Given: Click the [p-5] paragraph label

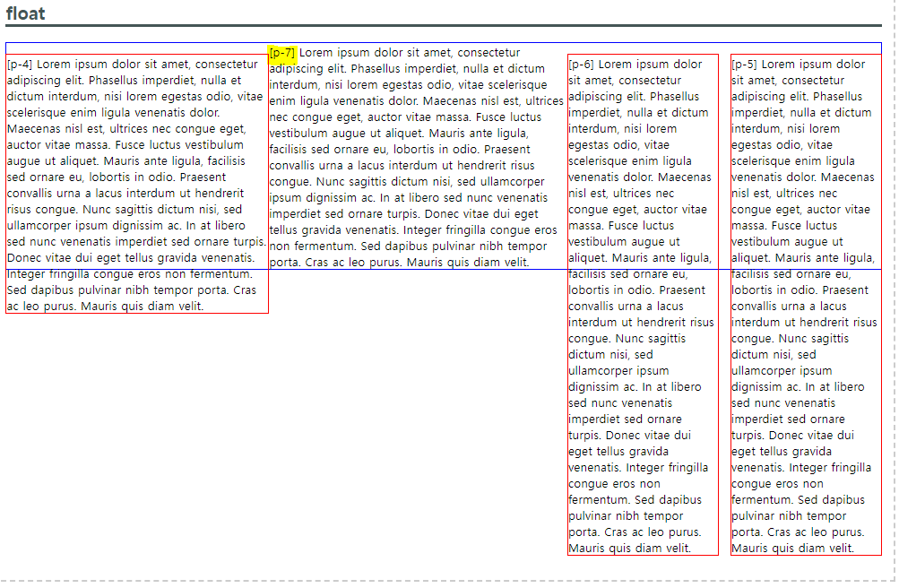Looking at the screenshot, I should pos(744,65).
